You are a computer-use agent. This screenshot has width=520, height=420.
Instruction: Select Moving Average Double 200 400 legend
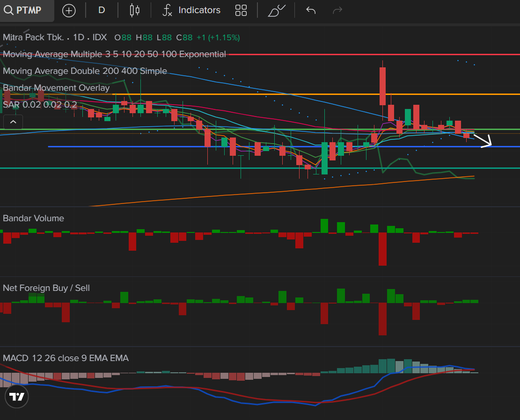(85, 71)
